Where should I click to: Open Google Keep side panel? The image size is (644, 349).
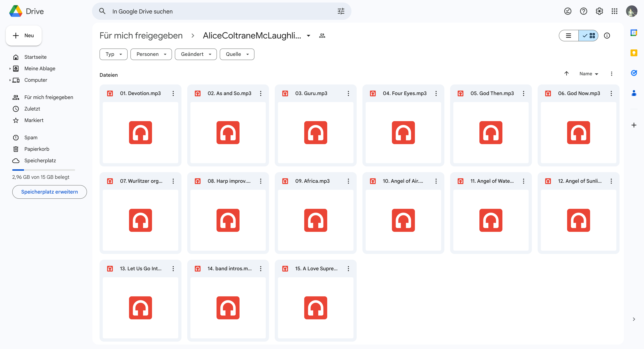[634, 53]
